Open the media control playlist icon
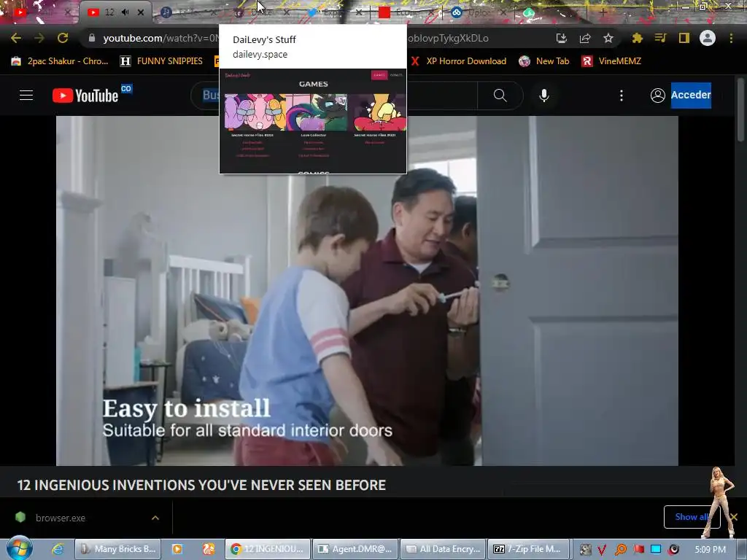This screenshot has width=747, height=560. (660, 38)
